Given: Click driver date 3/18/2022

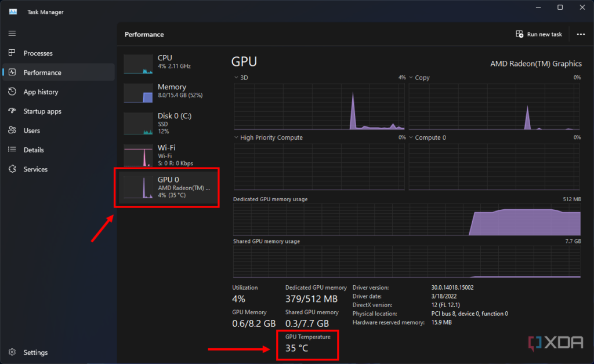Looking at the screenshot, I should [x=444, y=296].
